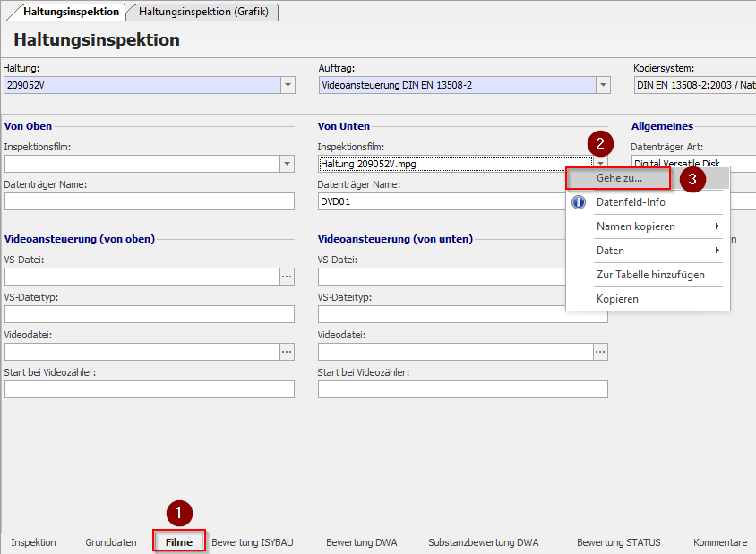Open Inspektionsfilm dropdown under Von Oben
Viewport: 756px width, 554px height.
(288, 164)
